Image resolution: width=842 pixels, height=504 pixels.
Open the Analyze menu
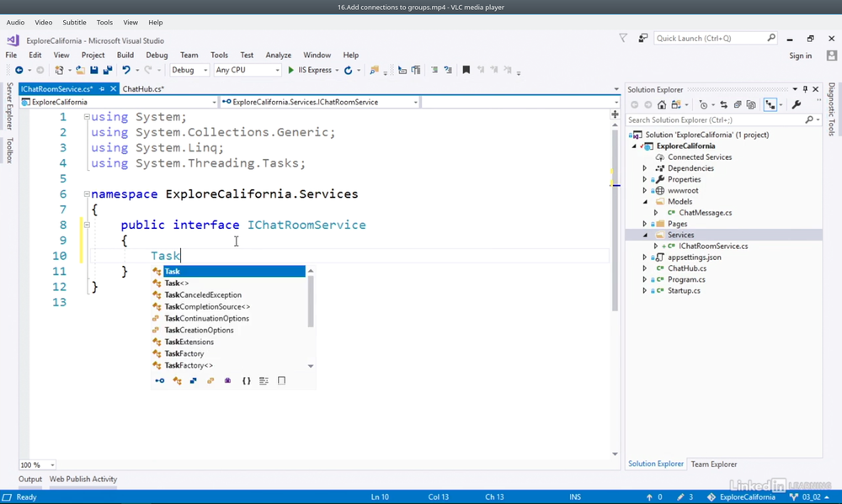click(x=278, y=56)
